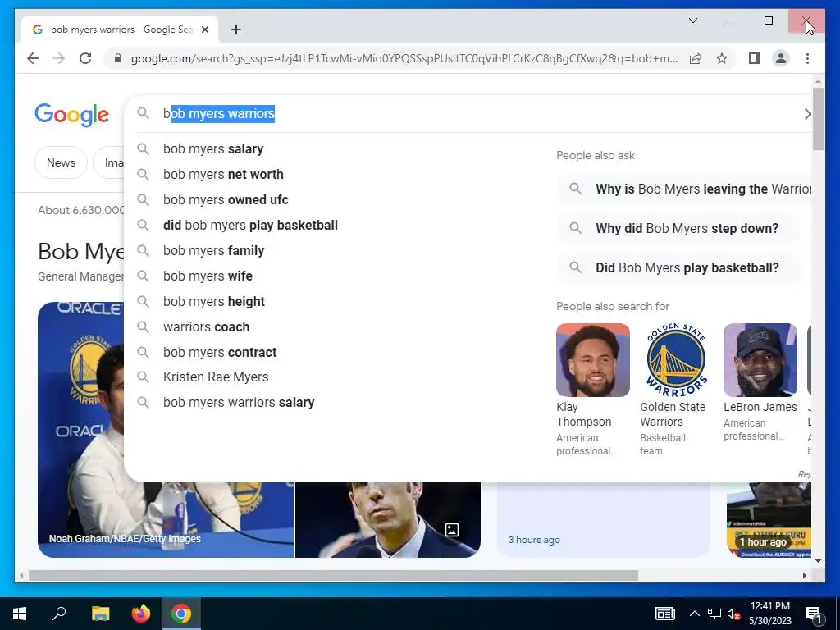Screen dimensions: 840x630
Task: Click the 3 hours ago news card
Action: click(x=603, y=519)
